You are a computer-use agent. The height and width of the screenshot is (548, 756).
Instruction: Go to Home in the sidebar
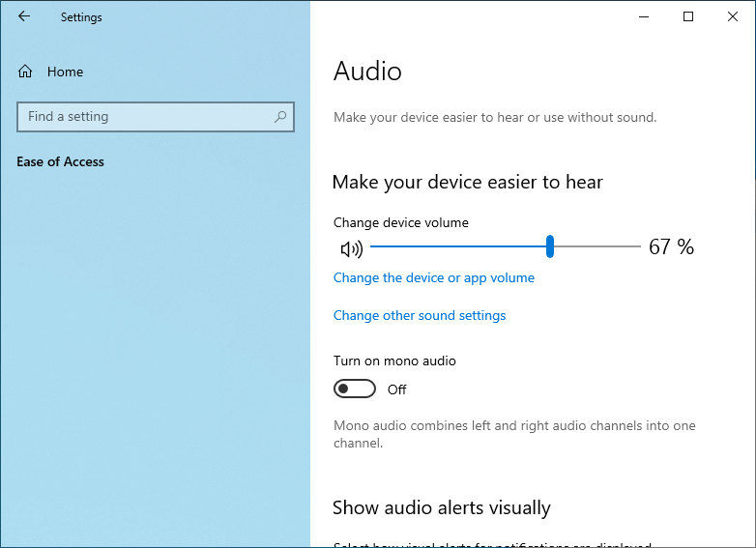(x=65, y=72)
